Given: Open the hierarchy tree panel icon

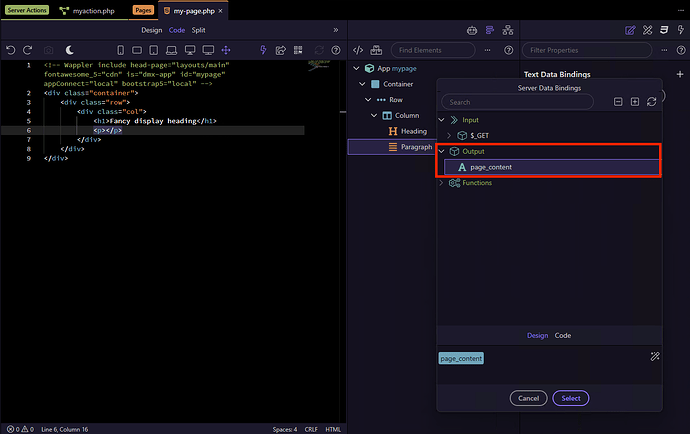Looking at the screenshot, I should pos(508,30).
